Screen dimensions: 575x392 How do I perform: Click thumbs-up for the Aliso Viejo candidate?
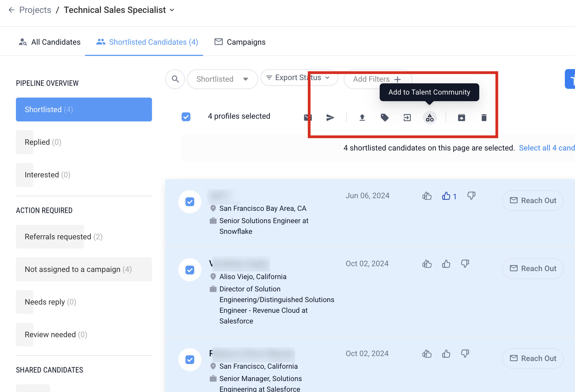tap(446, 264)
